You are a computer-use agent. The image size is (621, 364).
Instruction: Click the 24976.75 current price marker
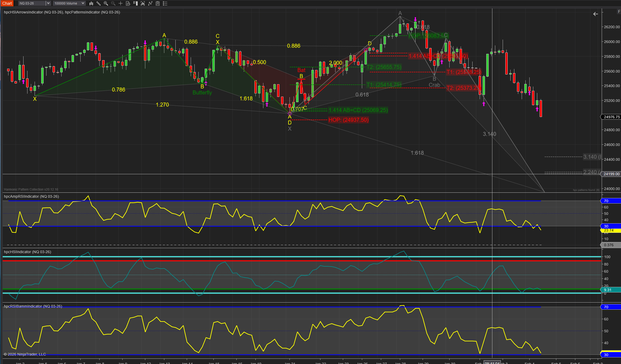[x=611, y=117]
